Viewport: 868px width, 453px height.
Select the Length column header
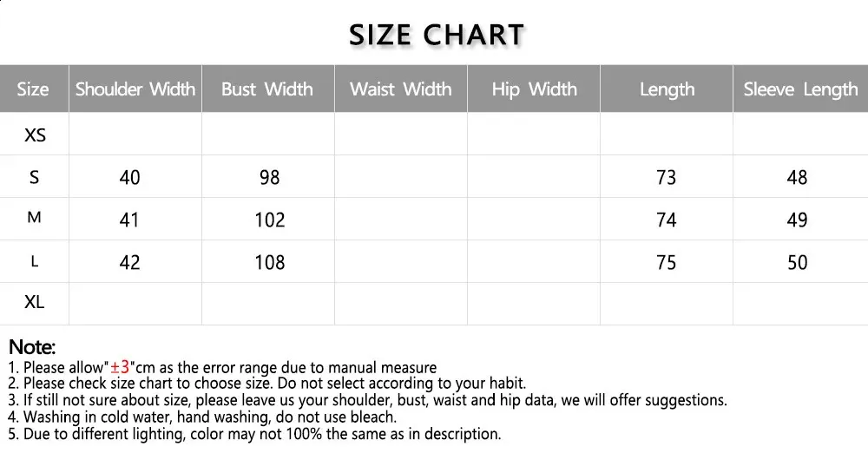tap(667, 89)
